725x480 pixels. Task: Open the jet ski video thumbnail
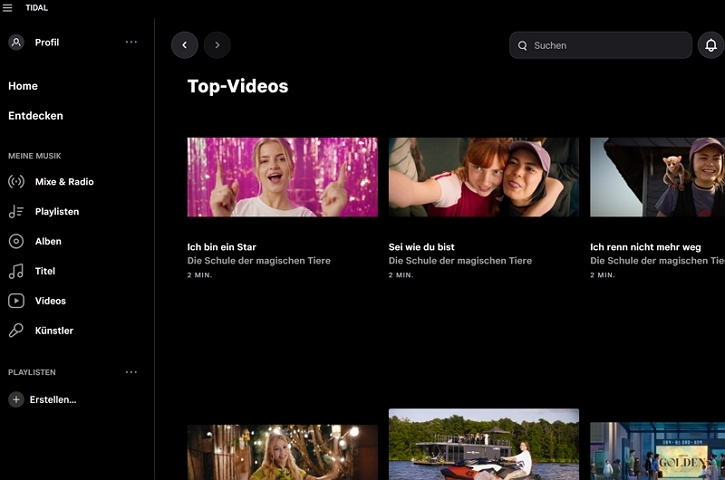[x=483, y=445]
